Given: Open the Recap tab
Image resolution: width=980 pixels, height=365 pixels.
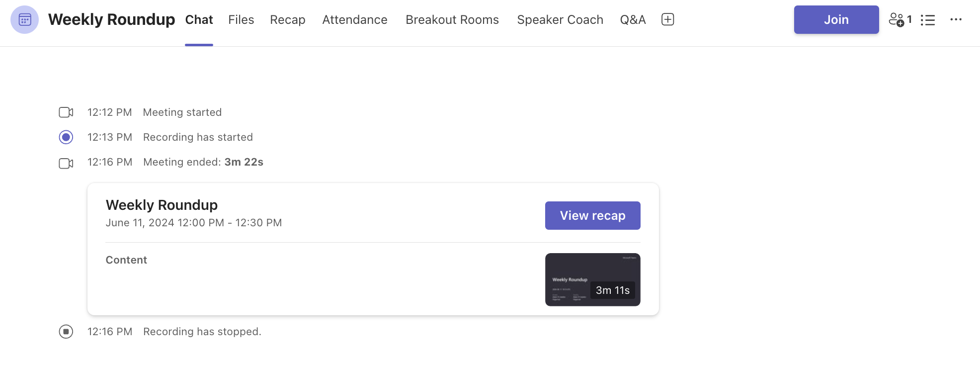Looking at the screenshot, I should (287, 19).
